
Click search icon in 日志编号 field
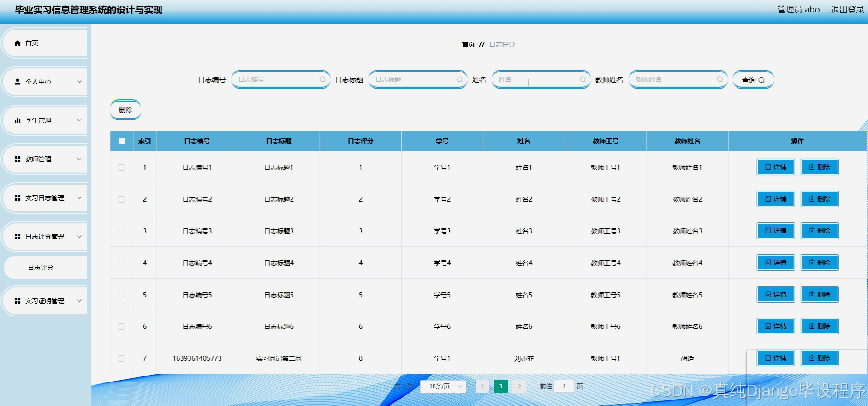322,79
